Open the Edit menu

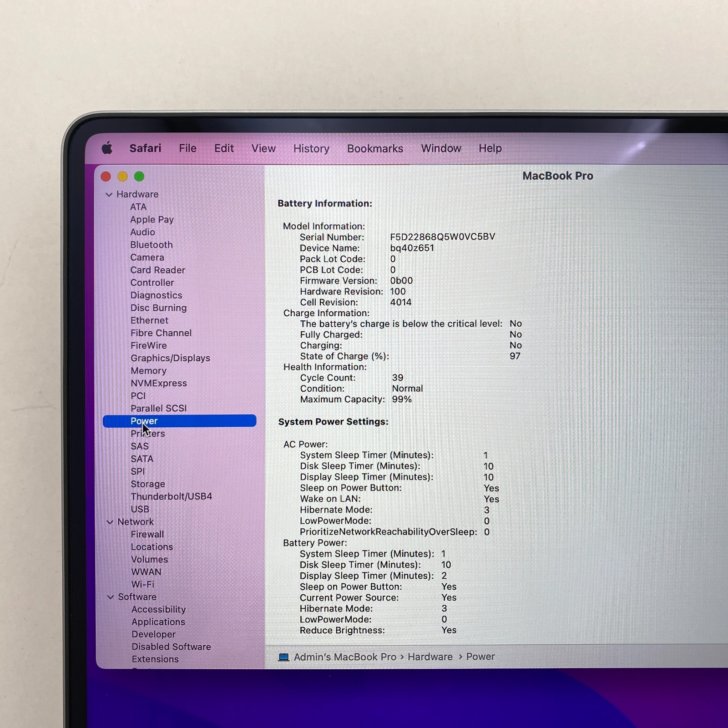(224, 148)
